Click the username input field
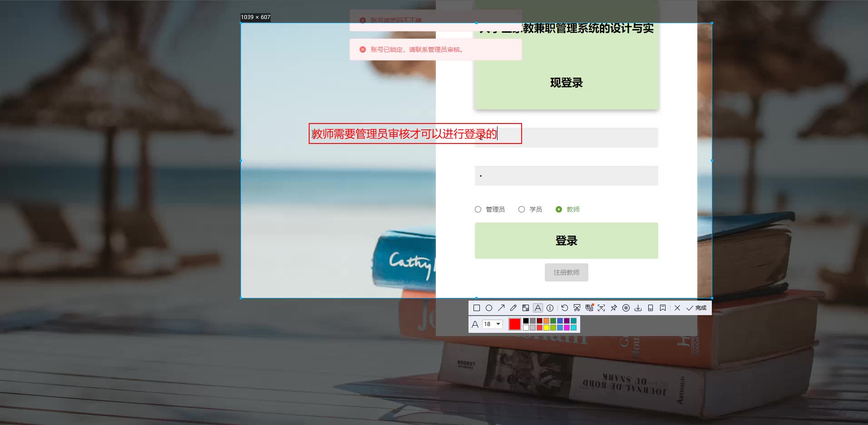This screenshot has width=868, height=425. [567, 138]
